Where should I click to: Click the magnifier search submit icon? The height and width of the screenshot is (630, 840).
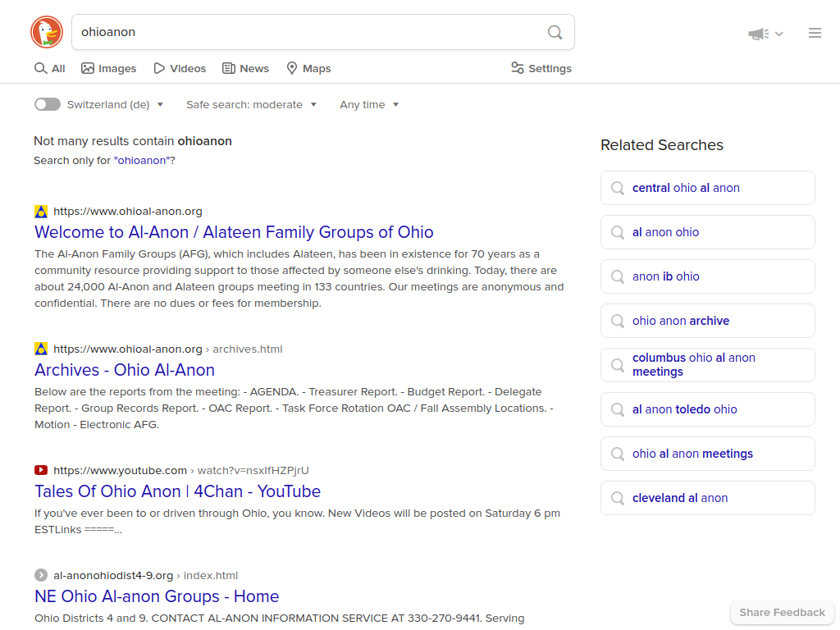coord(555,33)
